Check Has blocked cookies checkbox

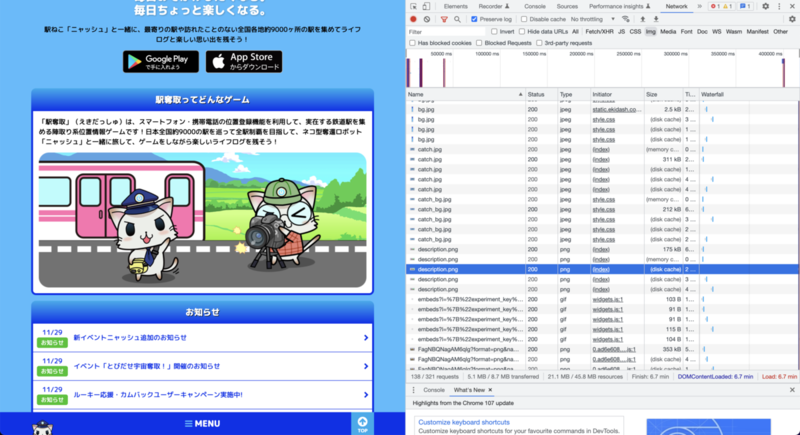412,43
